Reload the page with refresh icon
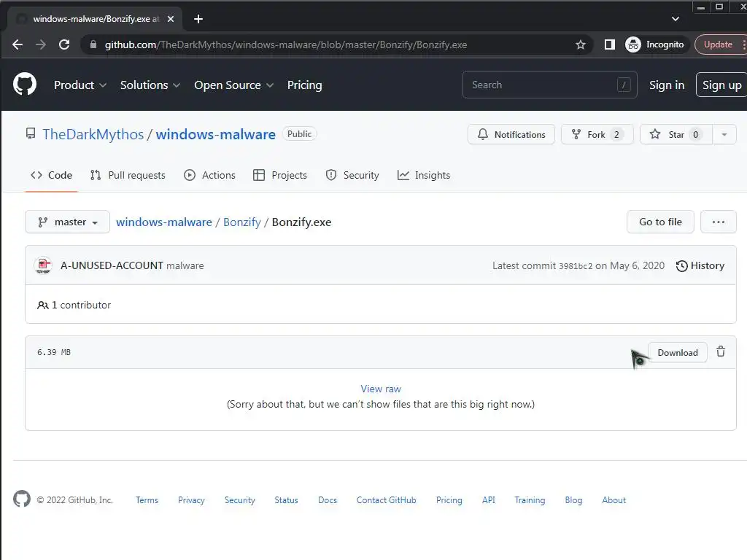 [64, 44]
